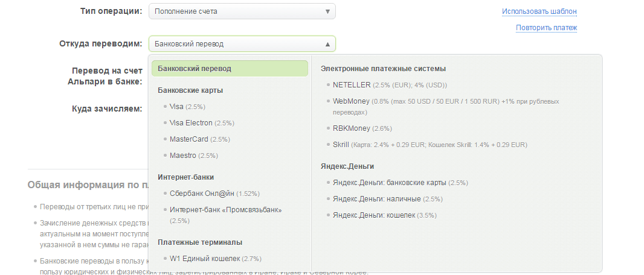Screen dimensions: 644x275
Task: Select WebMoney payment system
Action: (x=446, y=107)
